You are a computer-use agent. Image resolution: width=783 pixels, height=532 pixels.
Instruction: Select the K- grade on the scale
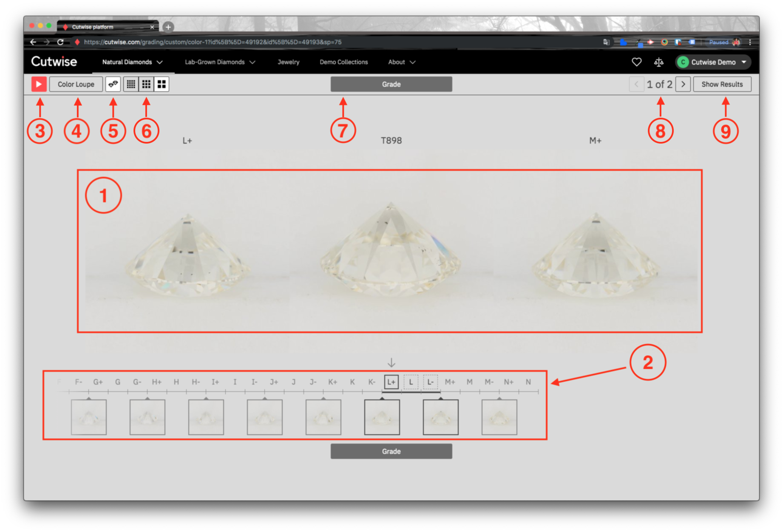tap(372, 382)
